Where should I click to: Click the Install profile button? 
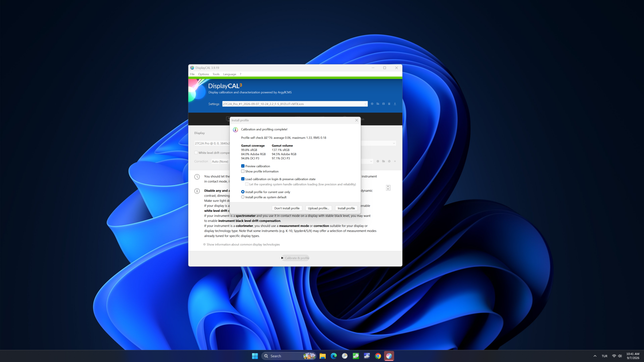[346, 208]
